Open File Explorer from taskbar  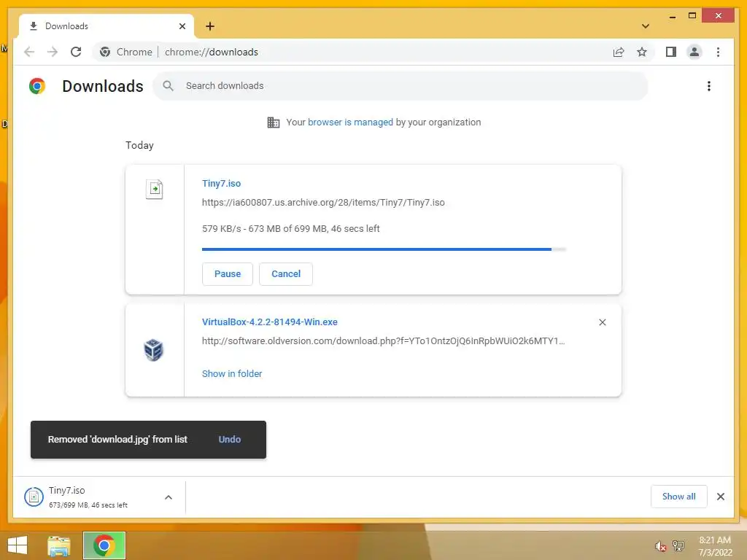pos(59,545)
